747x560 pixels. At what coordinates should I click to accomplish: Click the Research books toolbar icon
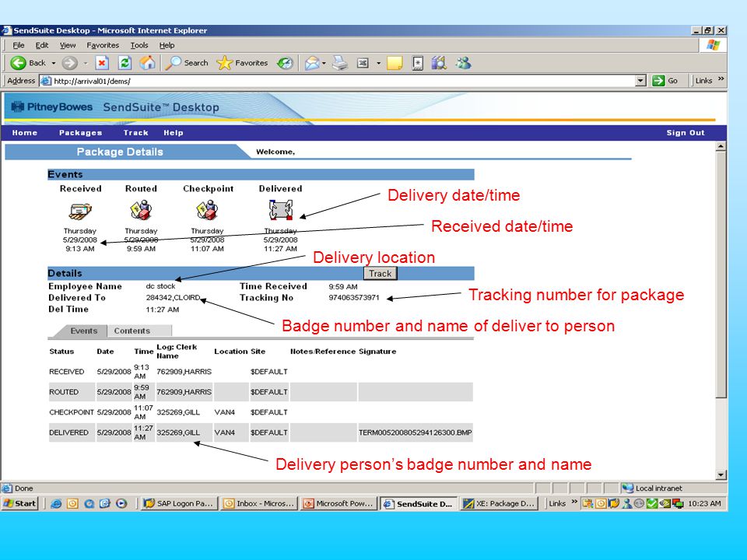439,63
